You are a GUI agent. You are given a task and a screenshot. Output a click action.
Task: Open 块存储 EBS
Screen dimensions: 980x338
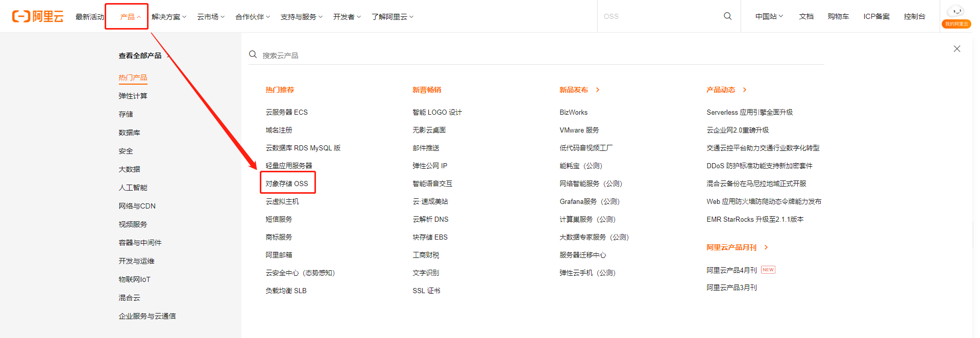[x=430, y=237]
